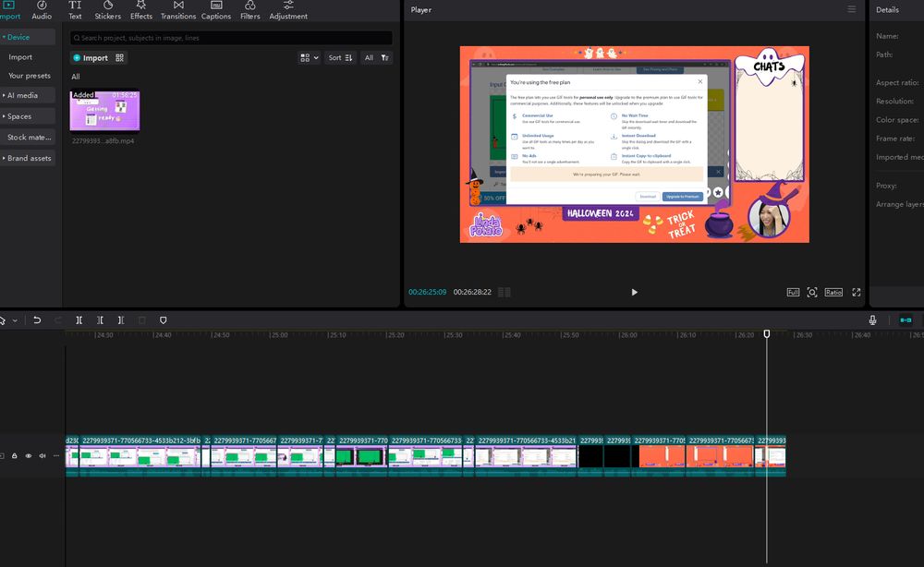
Task: Click the Import media button
Action: [x=91, y=57]
